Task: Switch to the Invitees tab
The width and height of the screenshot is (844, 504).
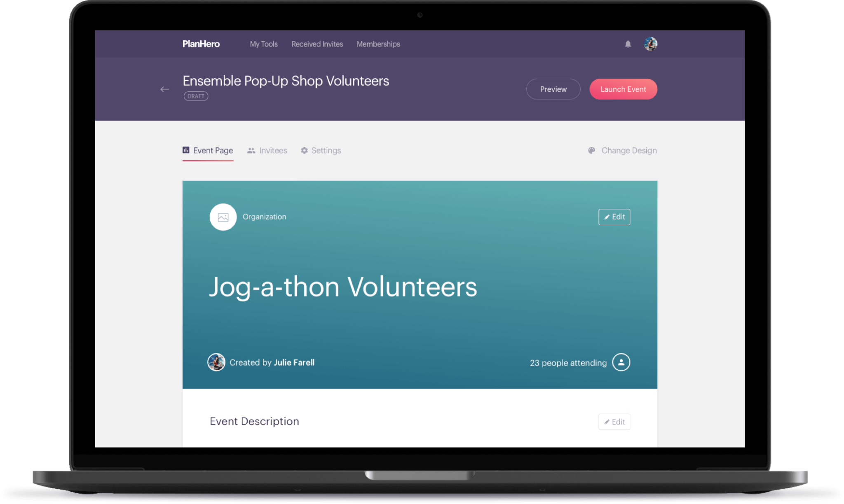Action: coord(267,151)
